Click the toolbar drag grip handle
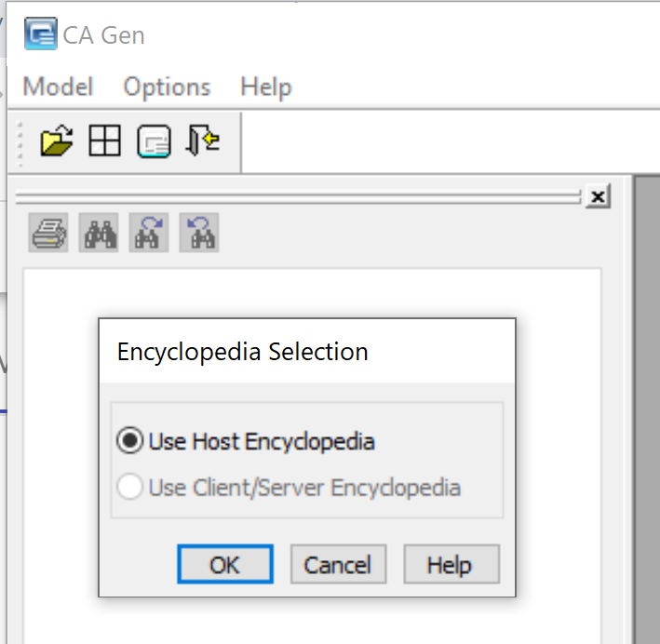Screen dimensions: 660x644 pyautogui.click(x=20, y=142)
